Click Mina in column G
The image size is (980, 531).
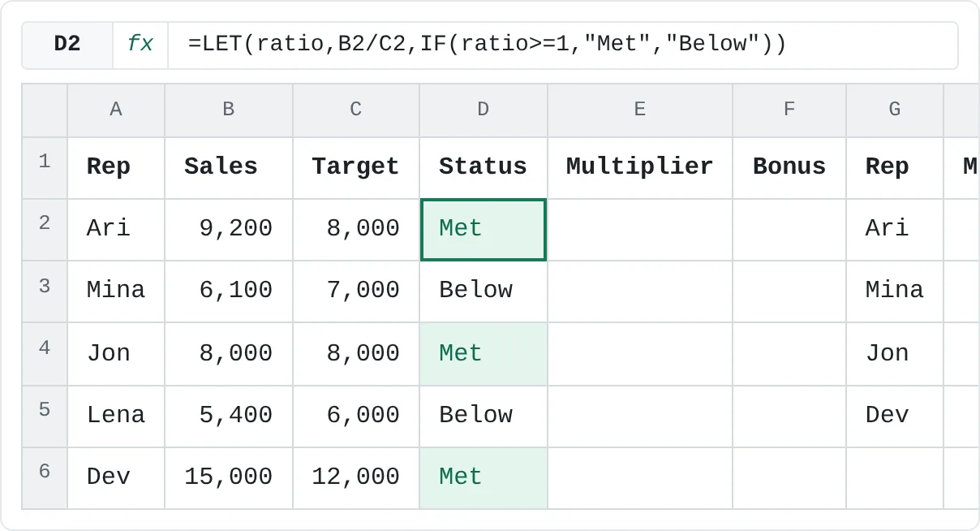(x=895, y=291)
